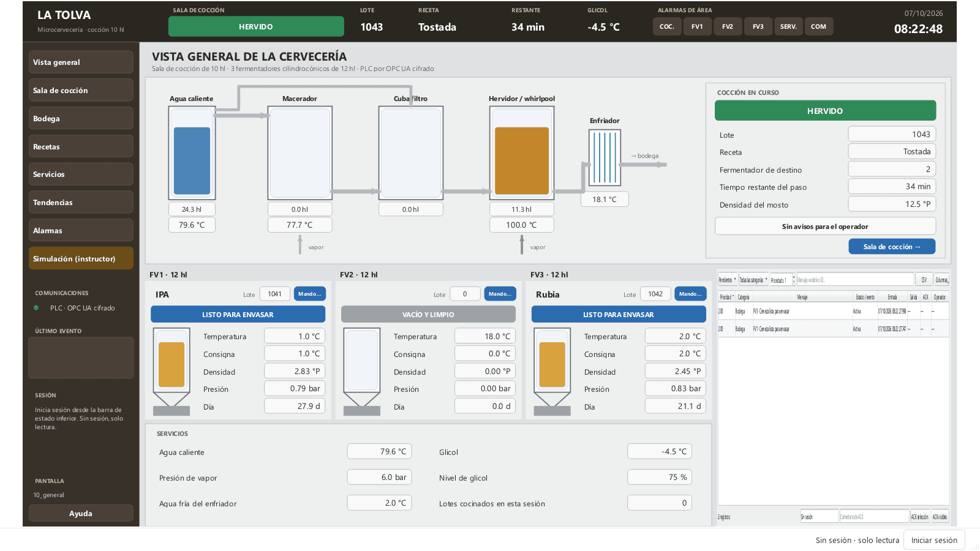The width and height of the screenshot is (980, 551).
Task: Select the Hervidor / whirlpool tank graphic
Action: click(522, 153)
